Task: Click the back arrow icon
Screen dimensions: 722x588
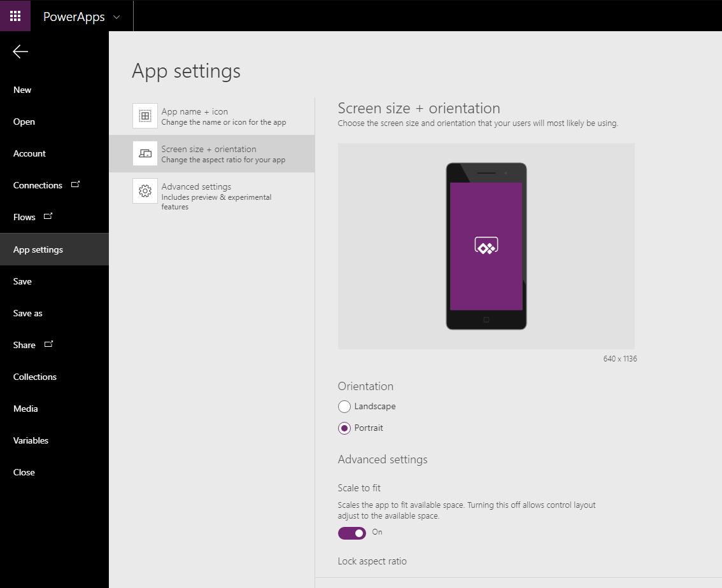Action: click(20, 52)
